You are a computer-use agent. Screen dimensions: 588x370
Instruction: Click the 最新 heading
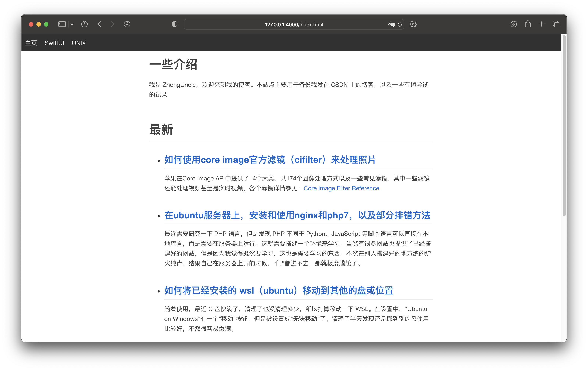point(161,129)
